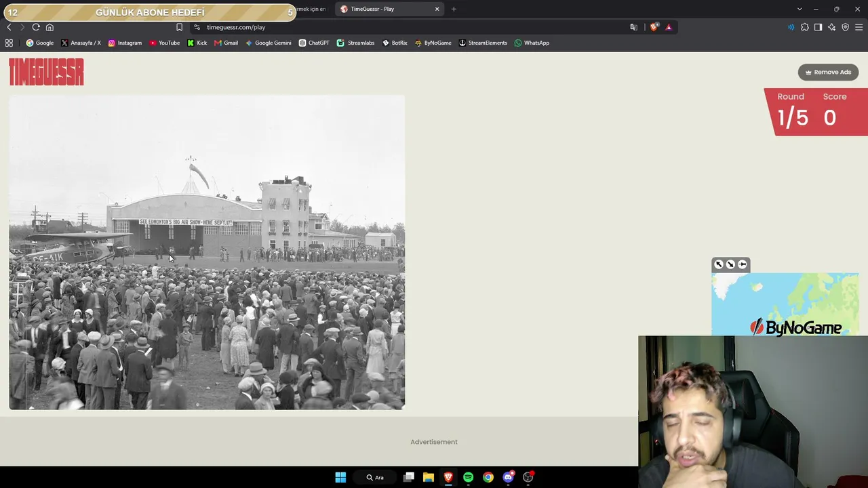Viewport: 868px width, 488px height.
Task: Open the Brave VPN shield icon
Action: coord(845,27)
